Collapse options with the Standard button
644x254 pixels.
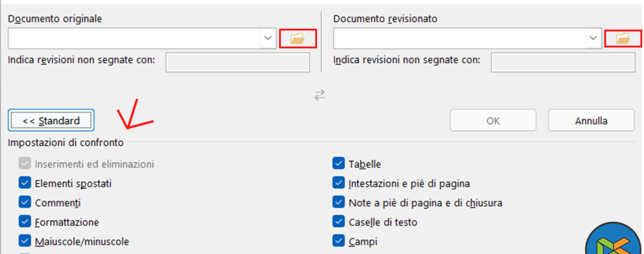click(x=51, y=120)
